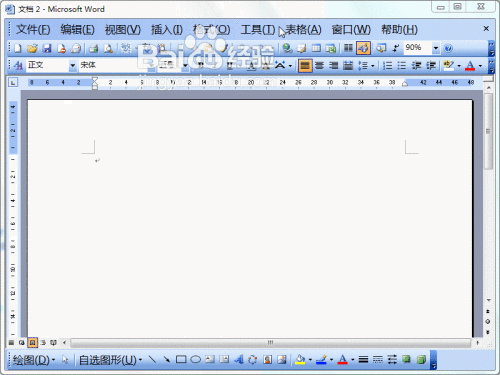Switch to Outline view button
500x375 pixels.
coord(43,342)
